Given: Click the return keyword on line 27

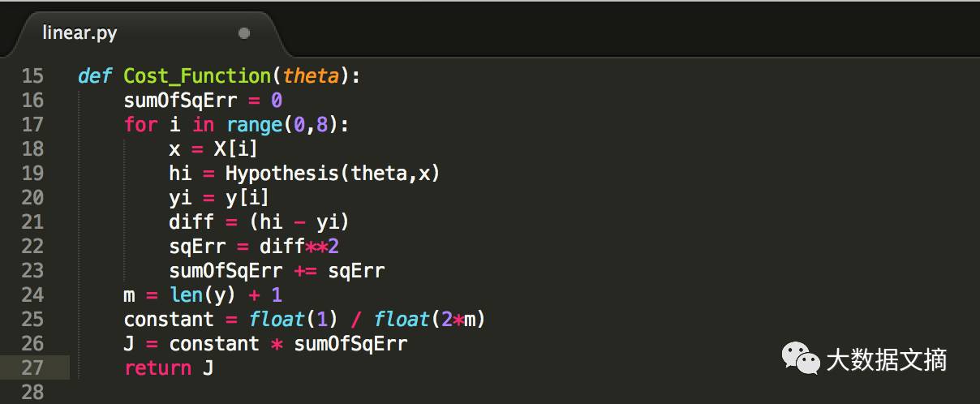Looking at the screenshot, I should 157,368.
